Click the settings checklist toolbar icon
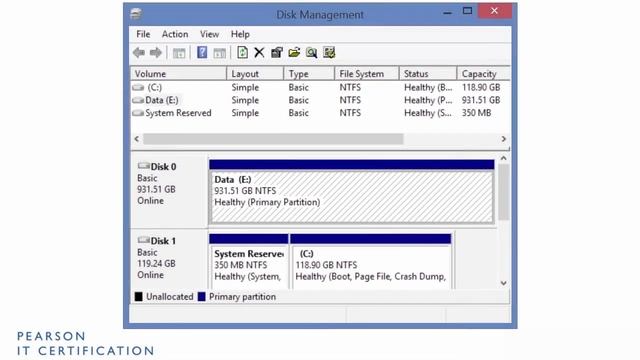The height and width of the screenshot is (360, 640). [329, 52]
